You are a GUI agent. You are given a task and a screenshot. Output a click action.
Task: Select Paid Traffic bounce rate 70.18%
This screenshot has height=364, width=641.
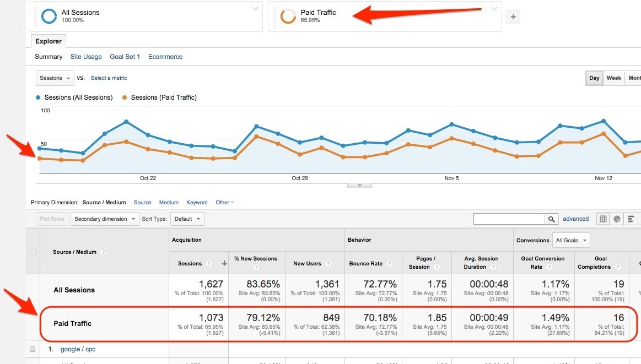pos(380,318)
